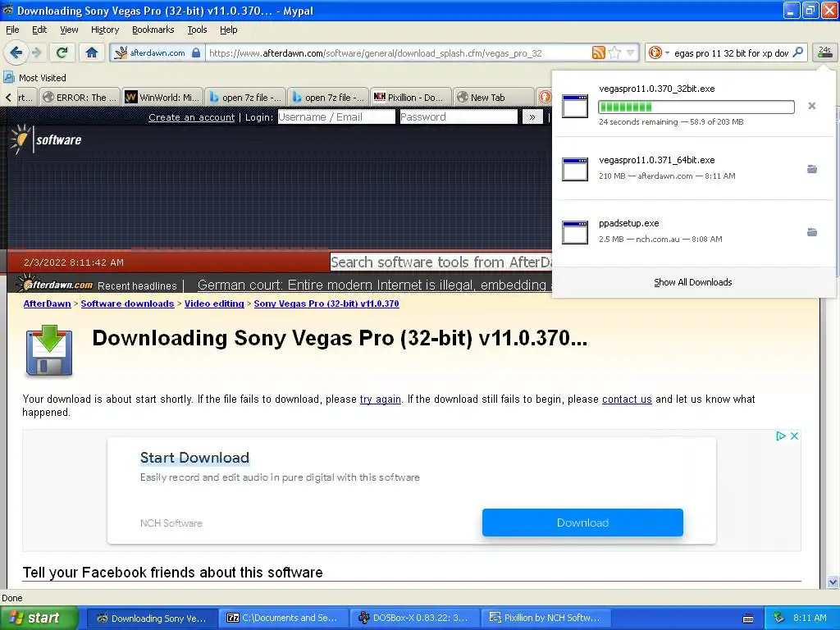Bookmark page with the star icon
840x630 pixels.
(x=615, y=52)
